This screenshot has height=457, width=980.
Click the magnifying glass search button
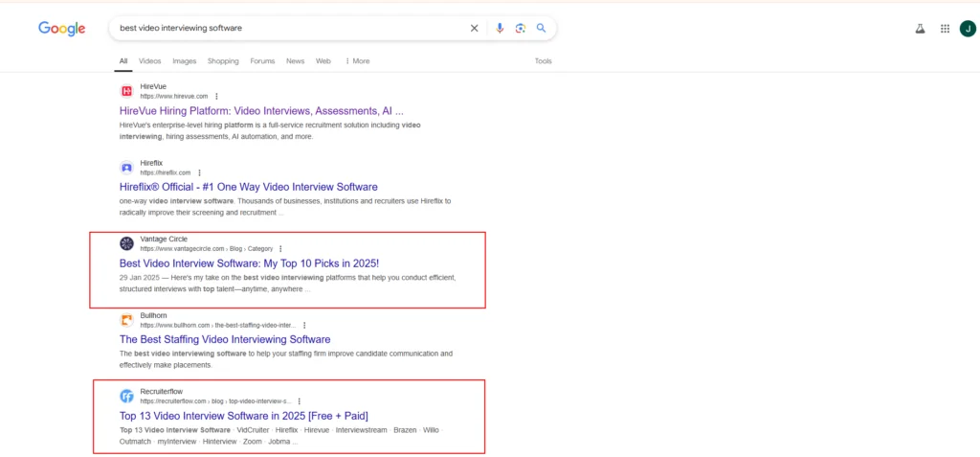point(542,29)
